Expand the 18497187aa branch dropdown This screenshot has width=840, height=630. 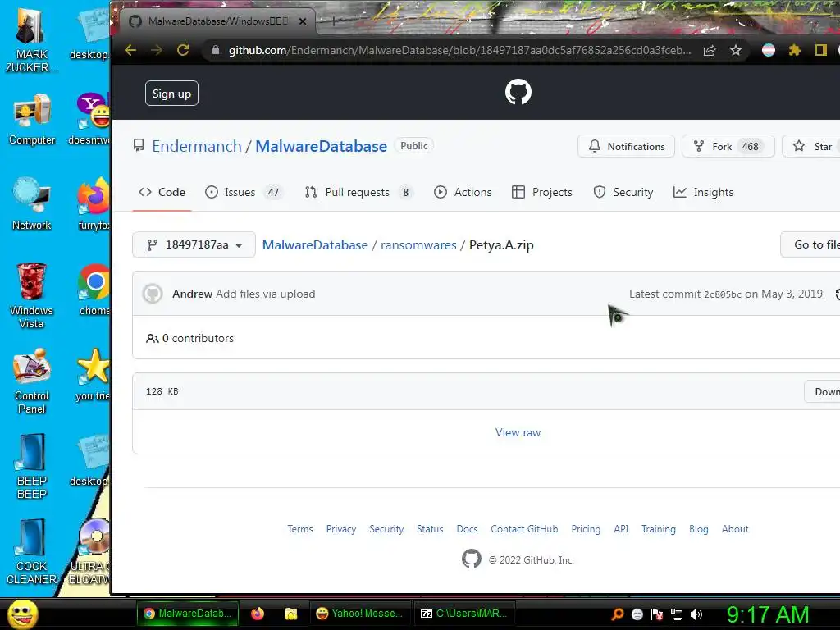tap(194, 244)
